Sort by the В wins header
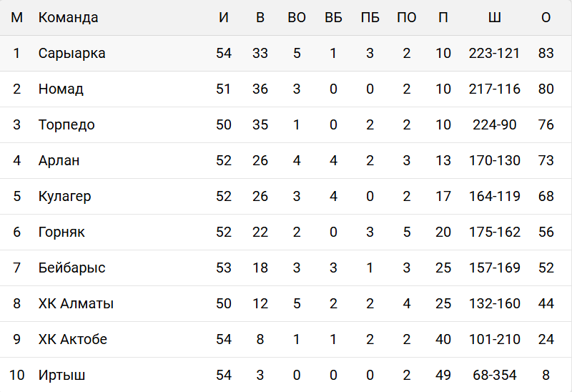 260,18
